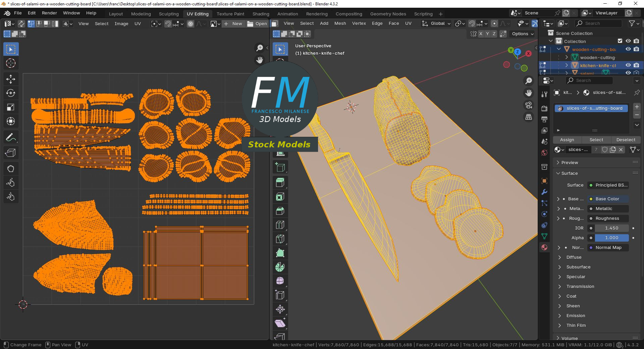Select the Move tool in UV editor
This screenshot has height=349, width=644.
pyautogui.click(x=11, y=79)
